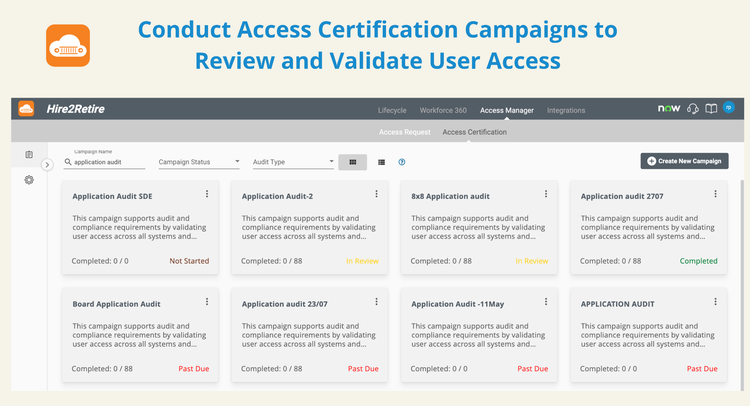Switch to list view
Viewport: 750px width, 406px height.
(381, 162)
